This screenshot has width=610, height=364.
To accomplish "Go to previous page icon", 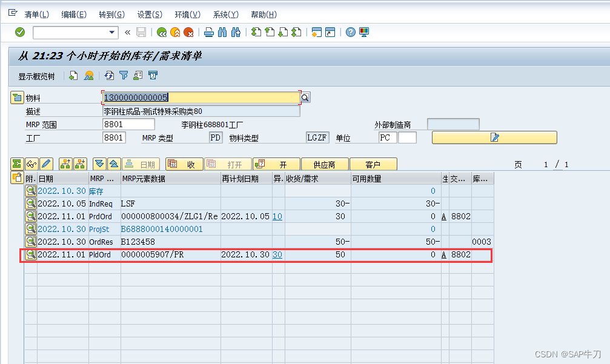I will pyautogui.click(x=270, y=32).
